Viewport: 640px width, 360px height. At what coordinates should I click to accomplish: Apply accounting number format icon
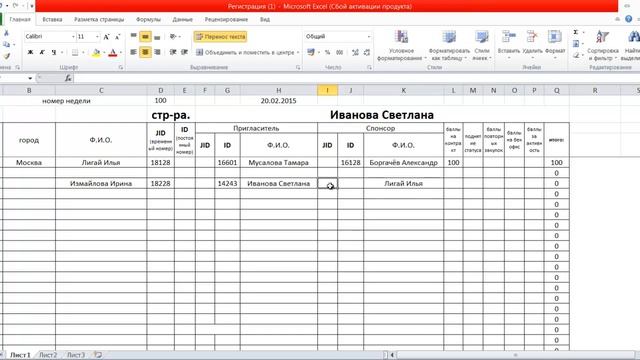[311, 52]
